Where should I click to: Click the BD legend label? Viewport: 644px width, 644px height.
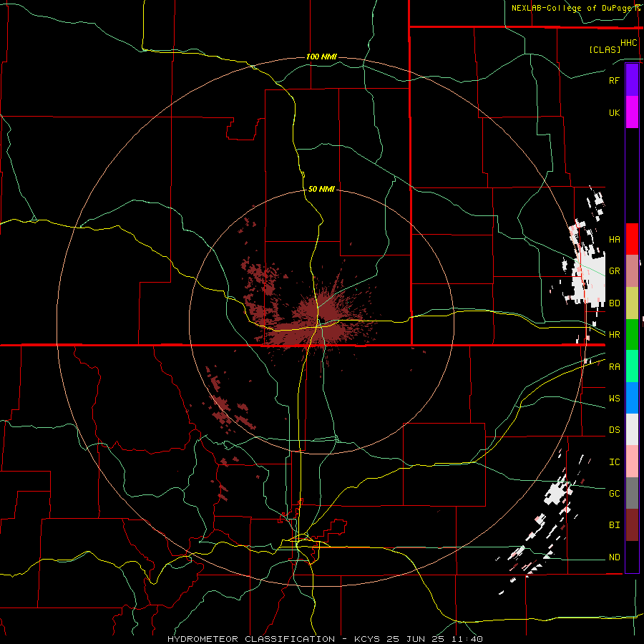coord(614,303)
